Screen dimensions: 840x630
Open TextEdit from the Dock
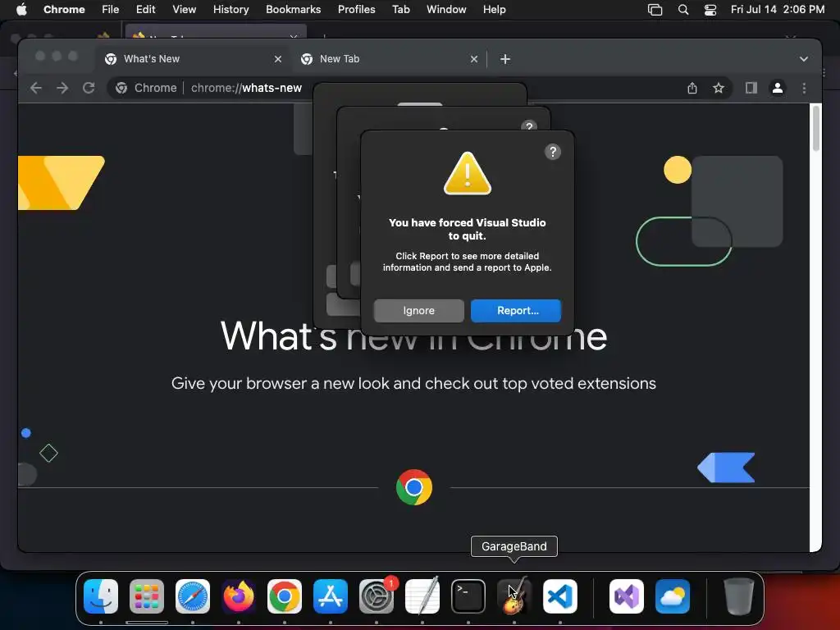click(x=422, y=596)
